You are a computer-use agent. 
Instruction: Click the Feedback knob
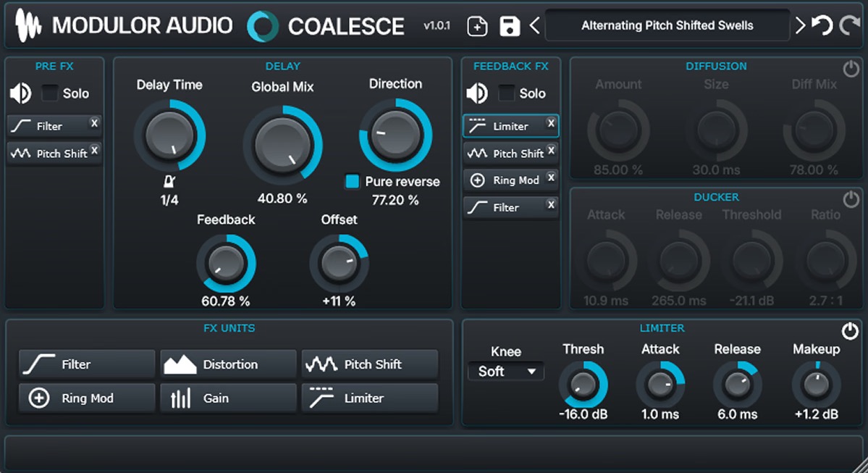(226, 264)
